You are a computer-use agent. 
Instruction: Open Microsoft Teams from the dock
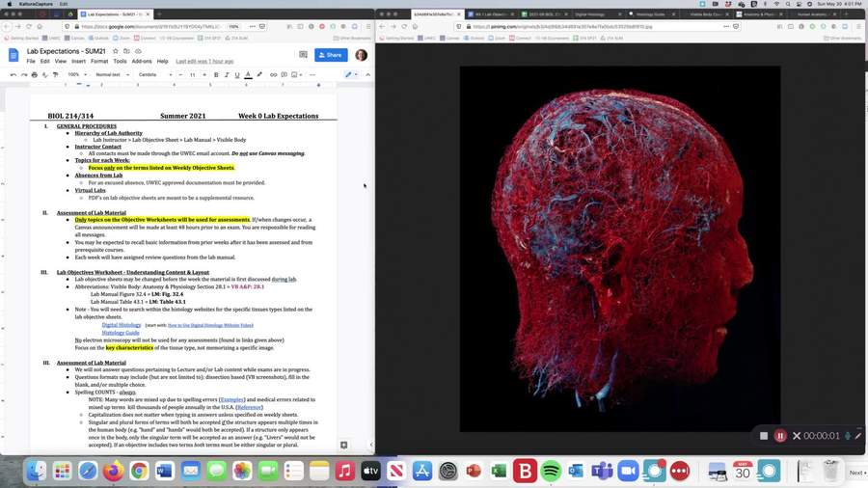602,471
